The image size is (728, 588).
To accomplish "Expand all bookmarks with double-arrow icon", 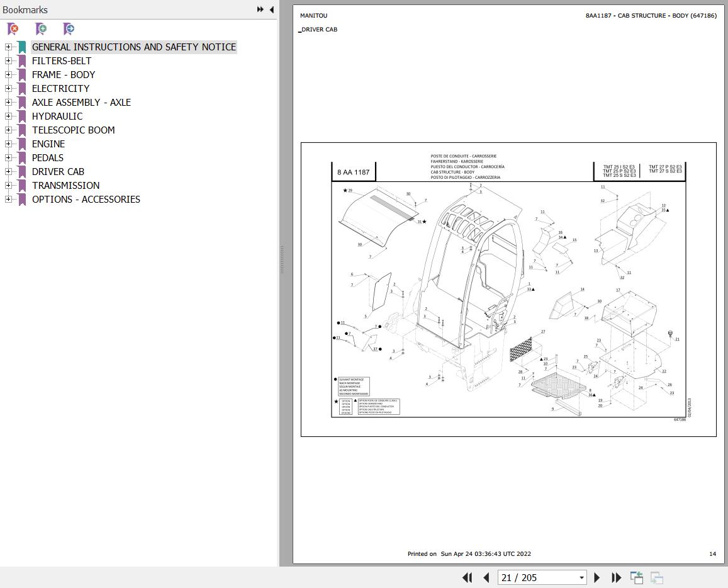I will 260,9.
